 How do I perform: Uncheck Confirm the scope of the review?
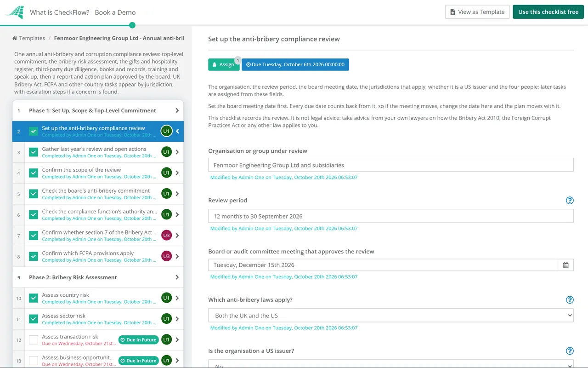click(34, 173)
